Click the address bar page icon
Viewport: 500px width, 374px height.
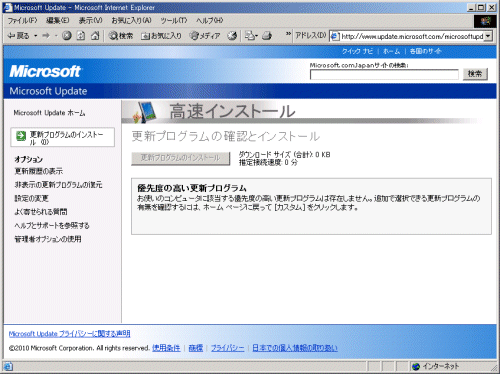click(335, 36)
